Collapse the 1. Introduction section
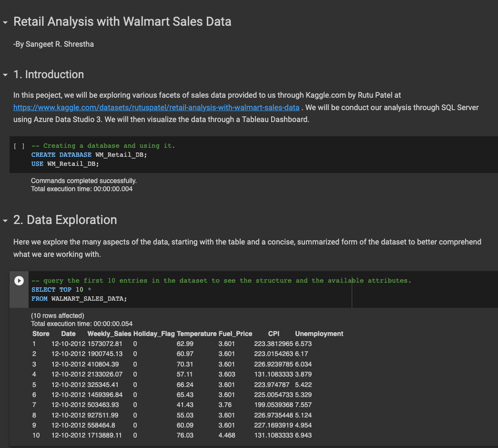 click(5, 75)
